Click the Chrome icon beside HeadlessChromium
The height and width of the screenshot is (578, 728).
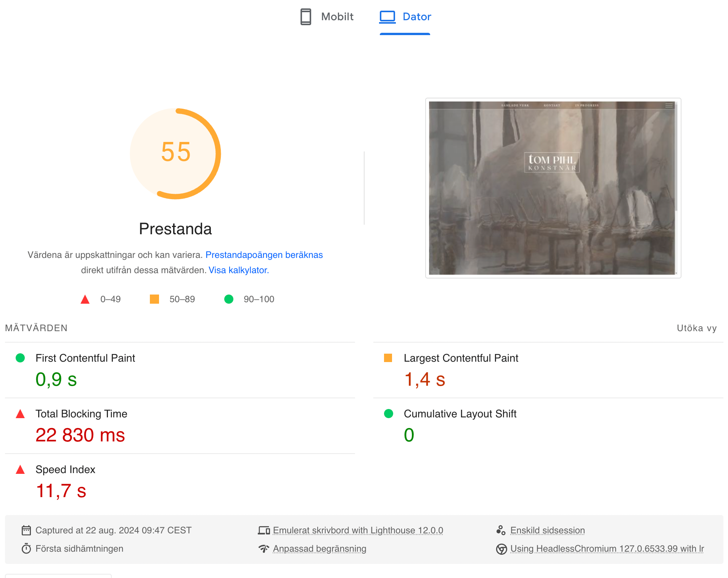click(x=501, y=549)
